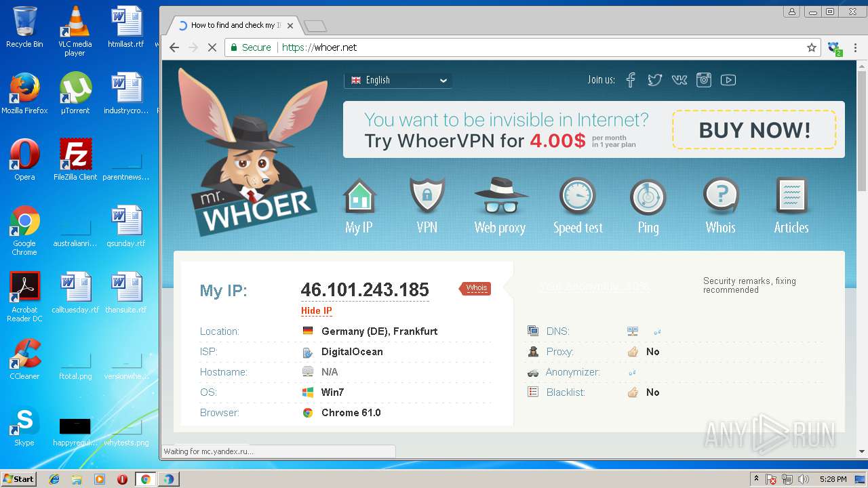Launch CCleaner desktop shortcut
This screenshot has width=868, height=488.
[24, 359]
